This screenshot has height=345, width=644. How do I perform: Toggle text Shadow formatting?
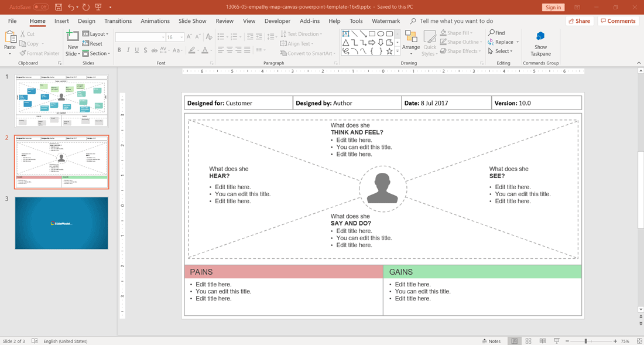point(145,50)
